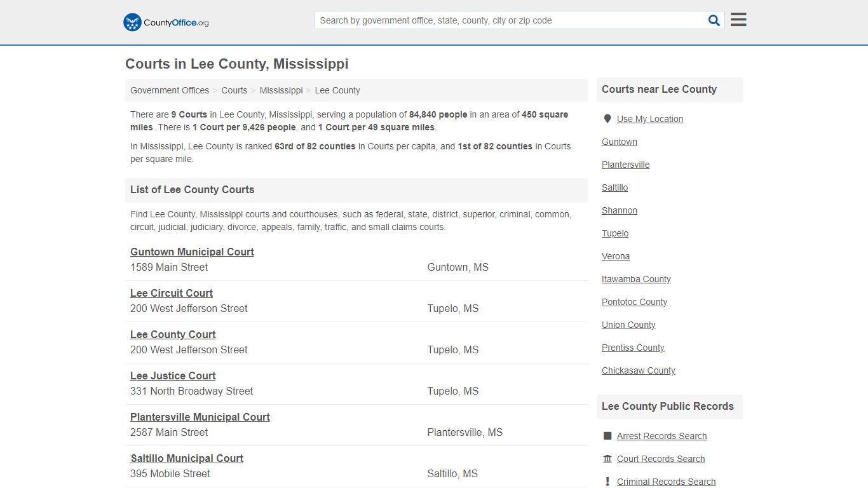The image size is (868, 488).
Task: Open Saltillo in sidebar
Action: (615, 187)
